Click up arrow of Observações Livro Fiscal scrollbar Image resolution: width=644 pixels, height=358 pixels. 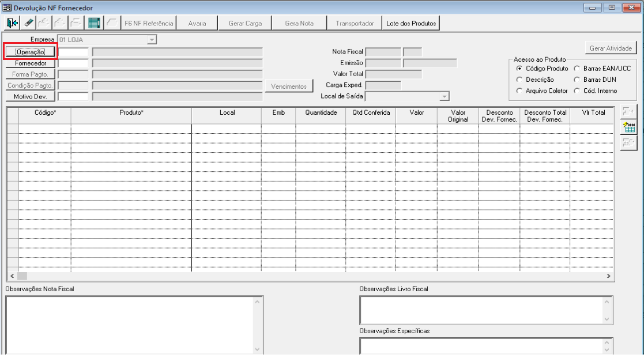point(607,302)
